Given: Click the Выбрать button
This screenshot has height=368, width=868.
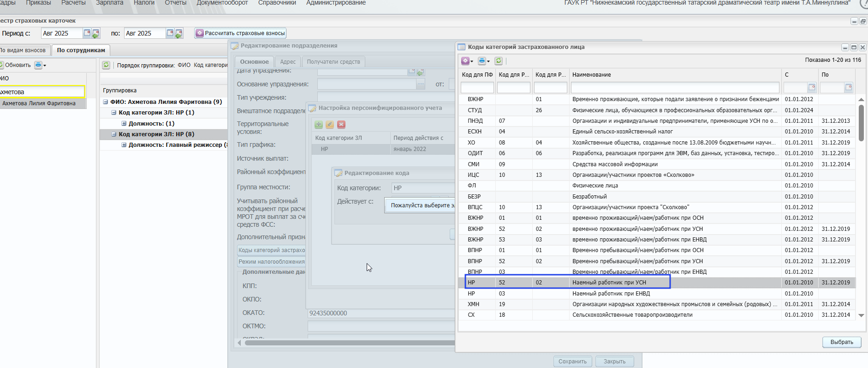Looking at the screenshot, I should tap(842, 342).
